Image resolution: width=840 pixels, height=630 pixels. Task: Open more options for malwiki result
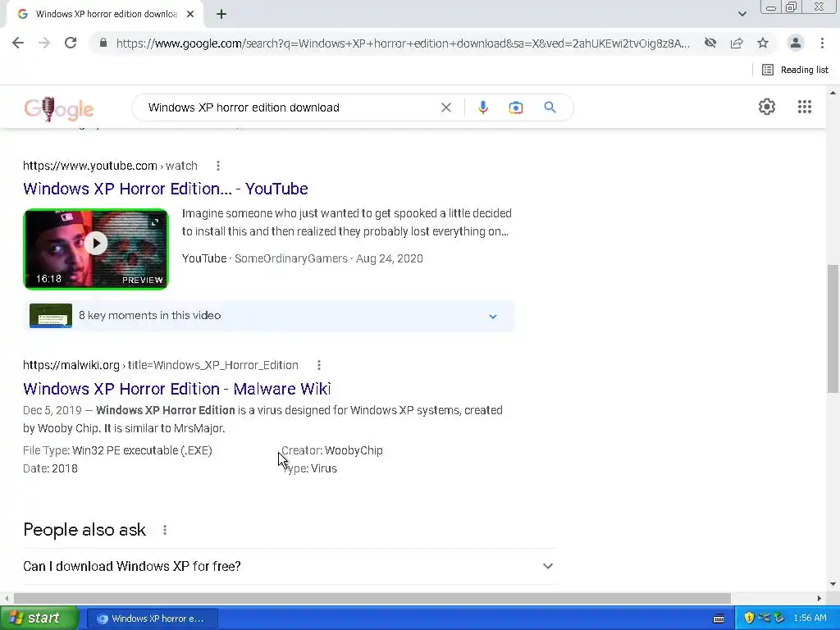coord(319,365)
